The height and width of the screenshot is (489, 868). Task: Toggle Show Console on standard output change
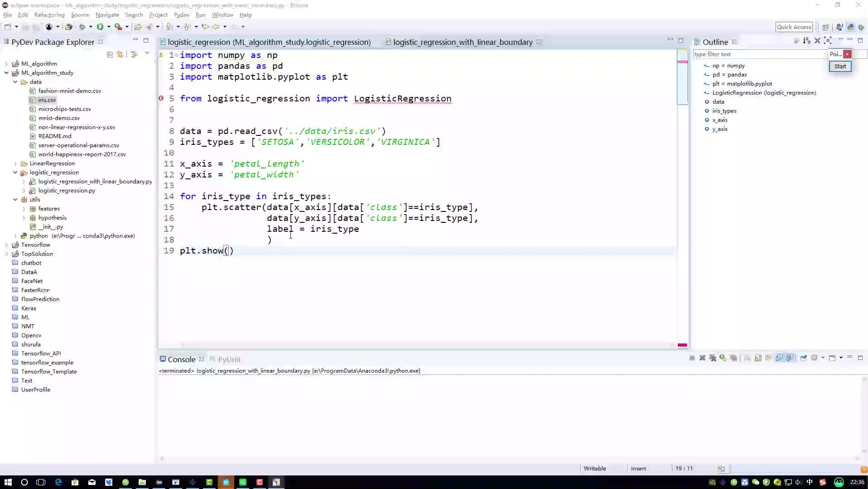coord(779,358)
